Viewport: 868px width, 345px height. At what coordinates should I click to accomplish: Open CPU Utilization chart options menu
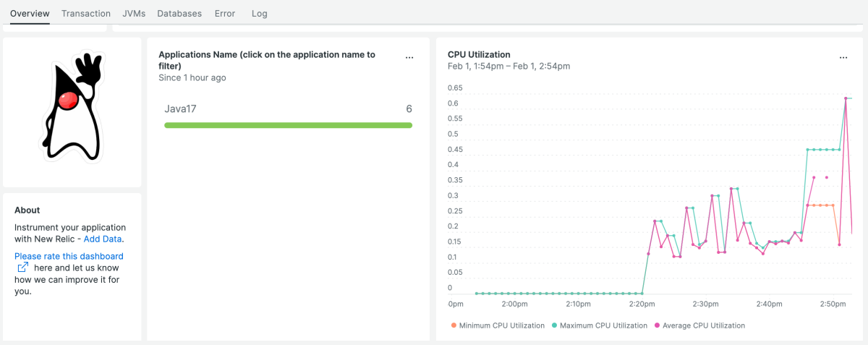pos(843,58)
